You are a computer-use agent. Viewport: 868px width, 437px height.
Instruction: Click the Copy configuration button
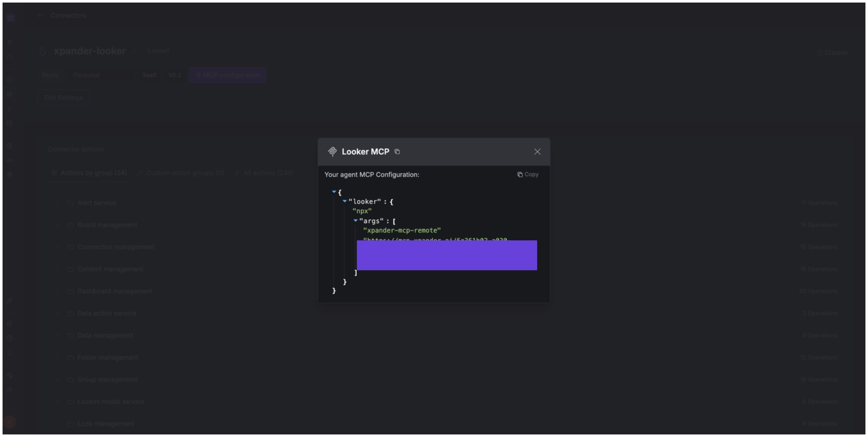coord(528,175)
